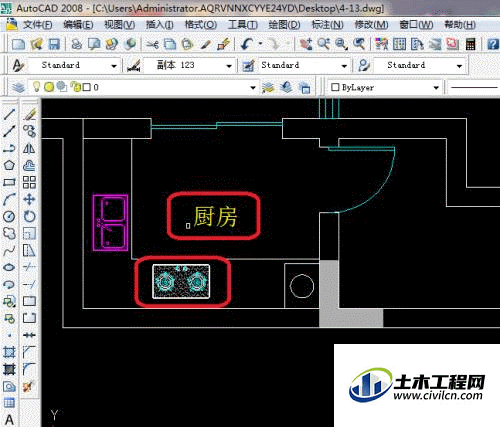Select the Polygon draw tool

9,165
